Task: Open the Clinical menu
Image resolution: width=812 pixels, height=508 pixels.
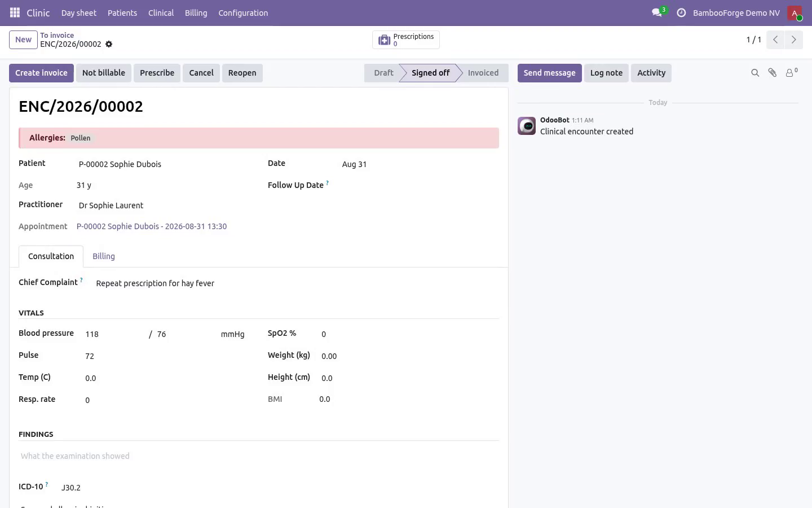Action: click(x=161, y=13)
